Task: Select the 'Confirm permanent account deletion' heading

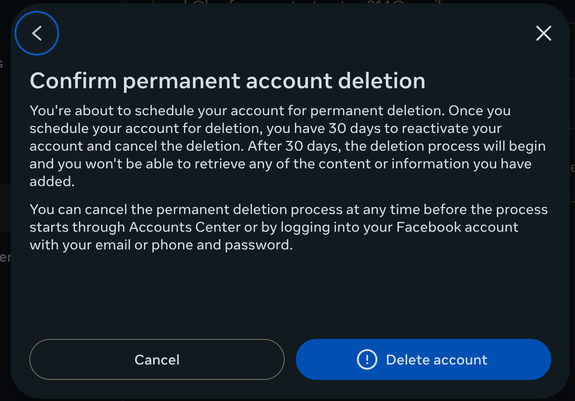Action: pos(227,81)
